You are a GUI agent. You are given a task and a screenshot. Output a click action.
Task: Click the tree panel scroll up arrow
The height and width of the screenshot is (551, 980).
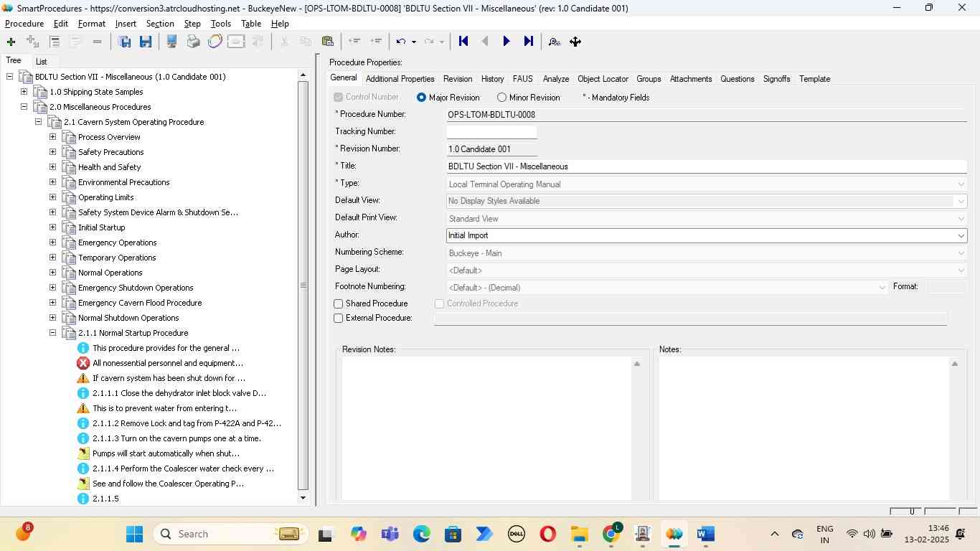coord(303,75)
